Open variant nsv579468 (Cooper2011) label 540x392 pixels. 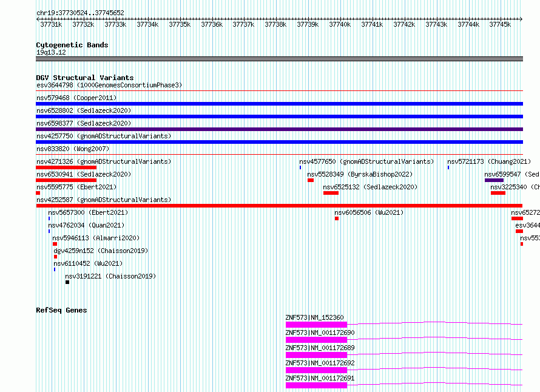click(x=76, y=98)
